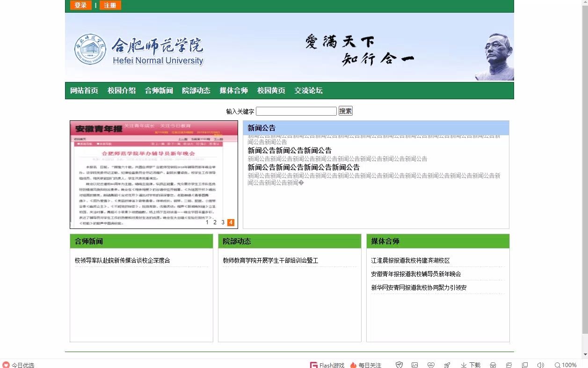
Task: Select 网站首页 in the navigation bar
Action: [84, 90]
